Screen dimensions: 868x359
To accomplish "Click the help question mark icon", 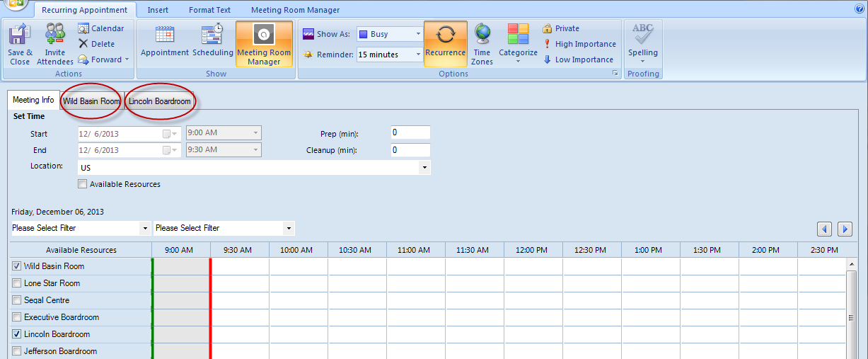I will pos(860,9).
